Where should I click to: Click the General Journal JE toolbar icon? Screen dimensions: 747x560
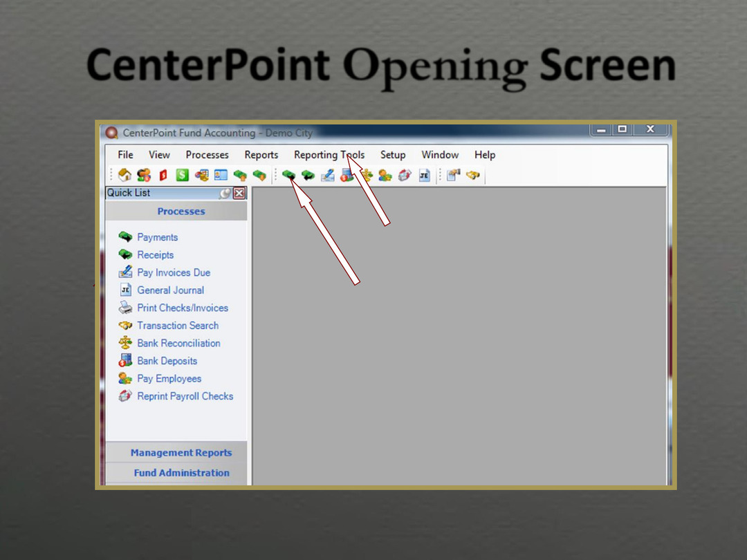[x=424, y=175]
